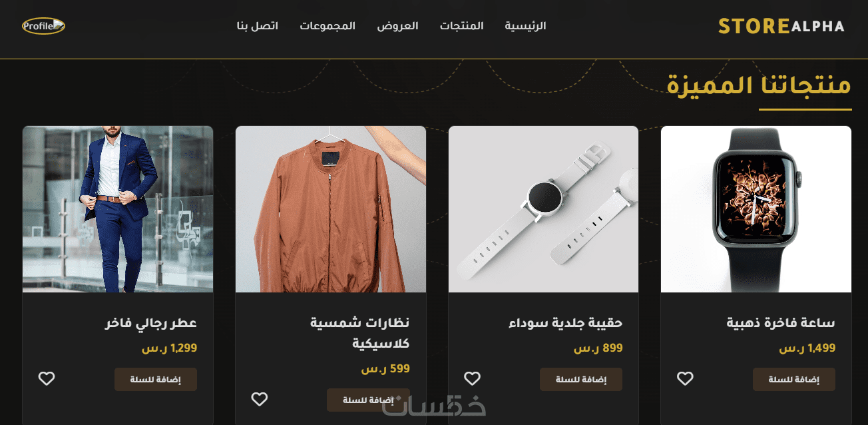Add عطر رجالي فاخر to cart
This screenshot has width=868, height=425.
click(x=155, y=379)
